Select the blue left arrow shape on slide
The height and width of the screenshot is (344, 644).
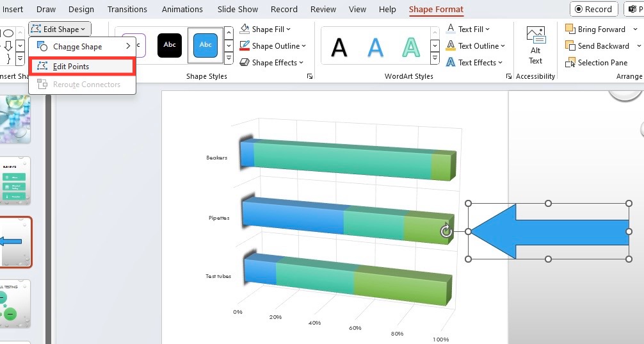tap(549, 231)
